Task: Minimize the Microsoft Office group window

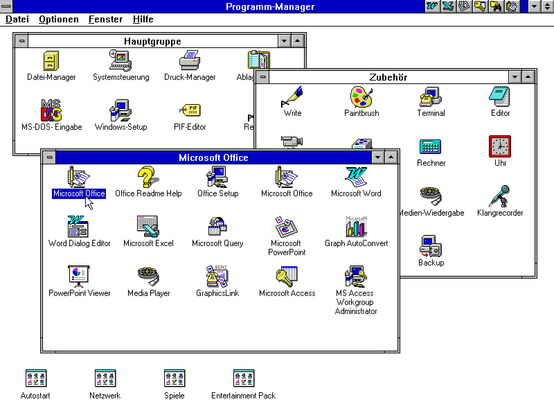Action: (x=377, y=157)
